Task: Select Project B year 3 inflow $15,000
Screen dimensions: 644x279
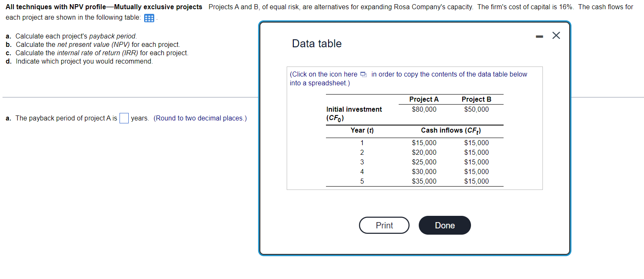Action: pyautogui.click(x=476, y=162)
